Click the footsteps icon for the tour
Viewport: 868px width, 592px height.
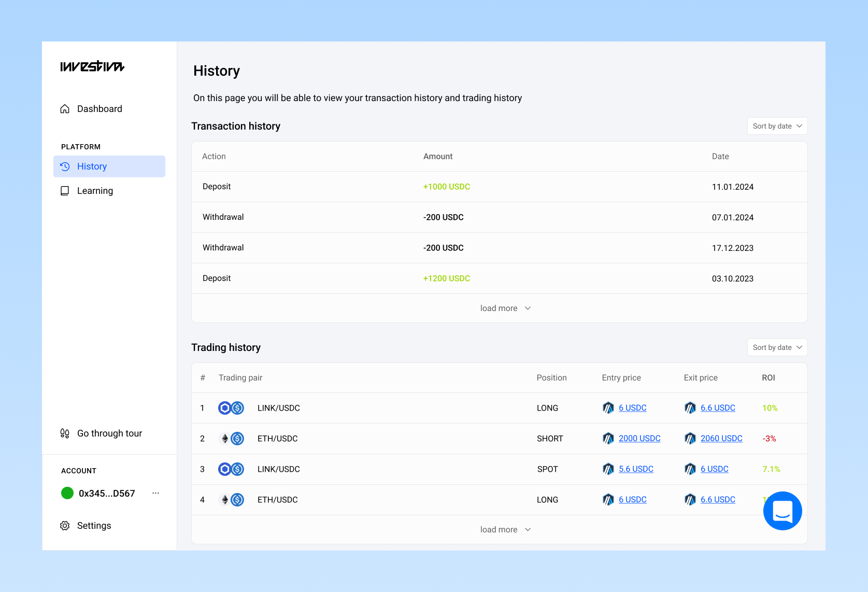pos(65,433)
